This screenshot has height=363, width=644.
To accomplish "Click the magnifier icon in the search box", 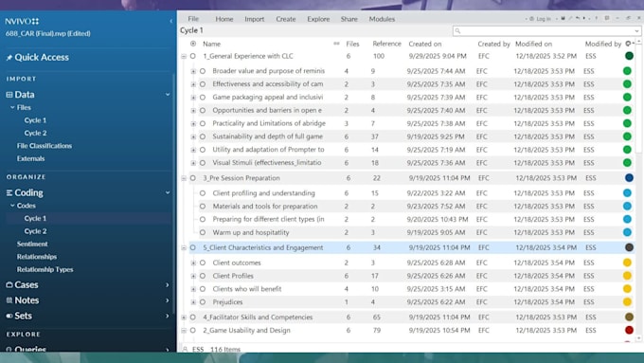I will (458, 31).
